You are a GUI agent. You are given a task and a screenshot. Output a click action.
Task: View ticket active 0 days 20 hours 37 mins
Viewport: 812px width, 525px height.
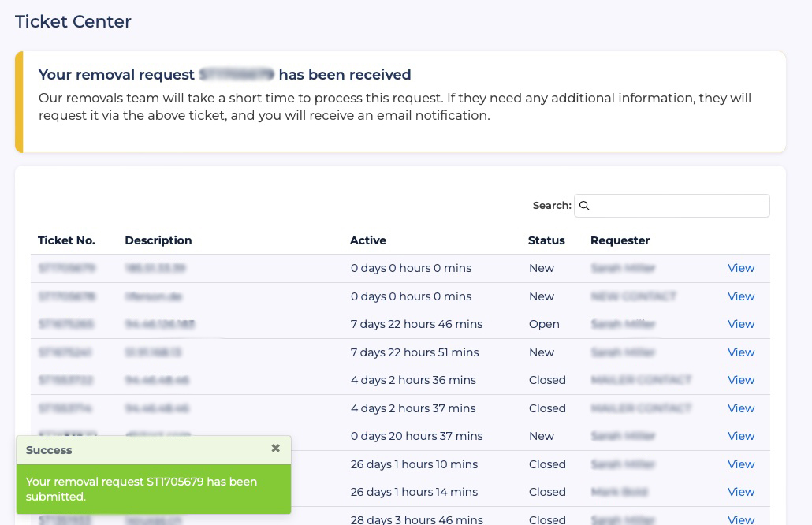point(740,436)
